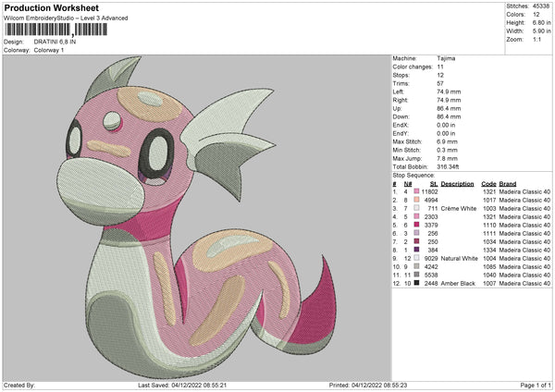555x392 pixels.
Task: Click the N# column header
Action: 408,184
